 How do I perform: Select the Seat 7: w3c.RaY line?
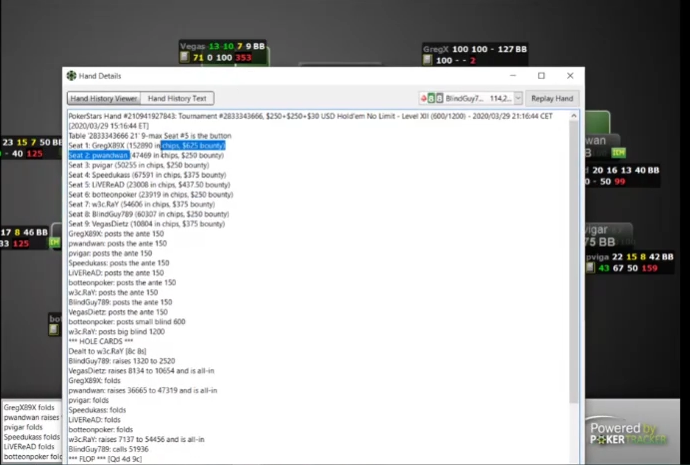click(141, 204)
